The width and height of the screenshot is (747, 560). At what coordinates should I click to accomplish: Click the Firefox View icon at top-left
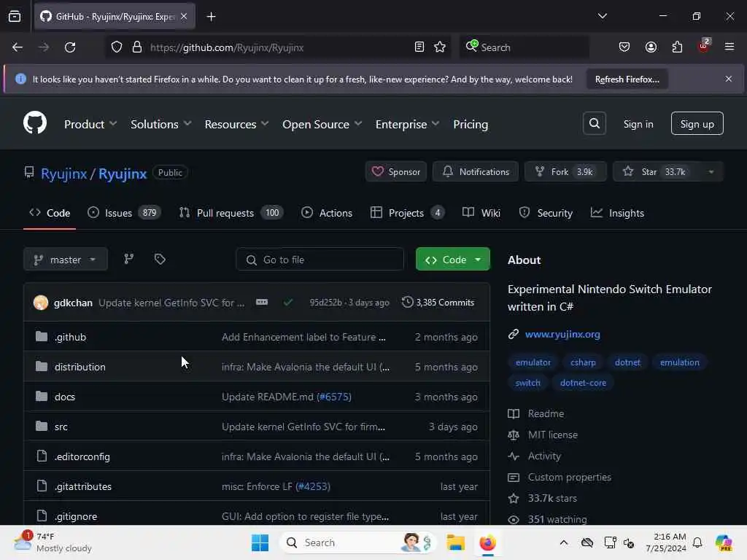(x=15, y=16)
